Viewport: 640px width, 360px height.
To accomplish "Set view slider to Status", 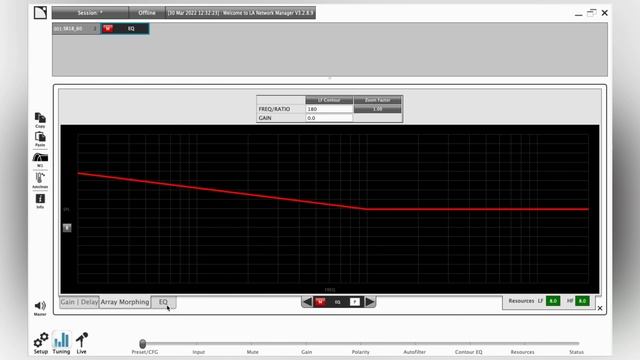I will (x=576, y=352).
